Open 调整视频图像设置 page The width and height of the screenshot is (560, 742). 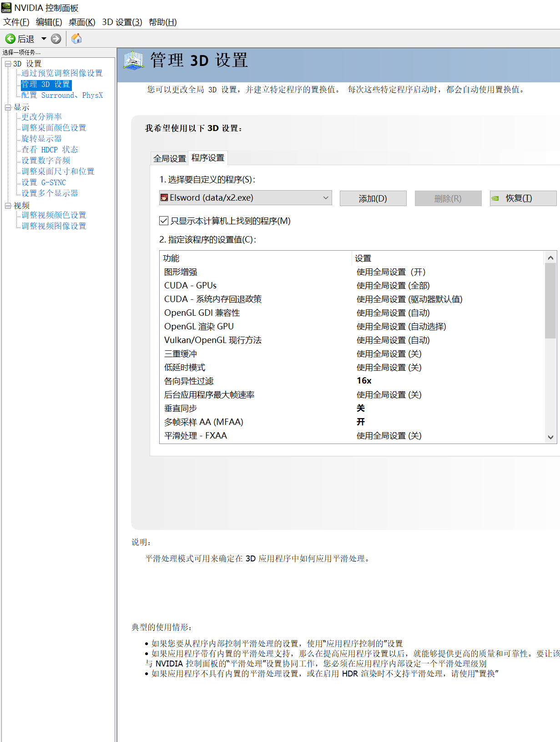coord(54,226)
